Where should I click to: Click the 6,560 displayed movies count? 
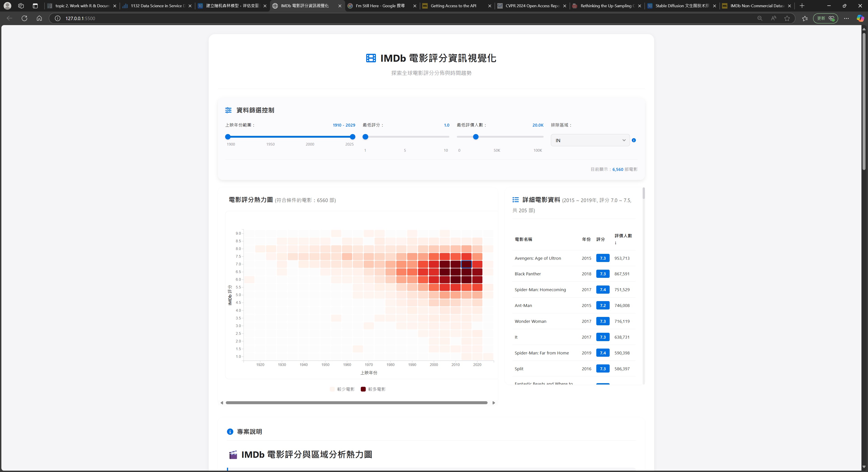(x=618, y=170)
